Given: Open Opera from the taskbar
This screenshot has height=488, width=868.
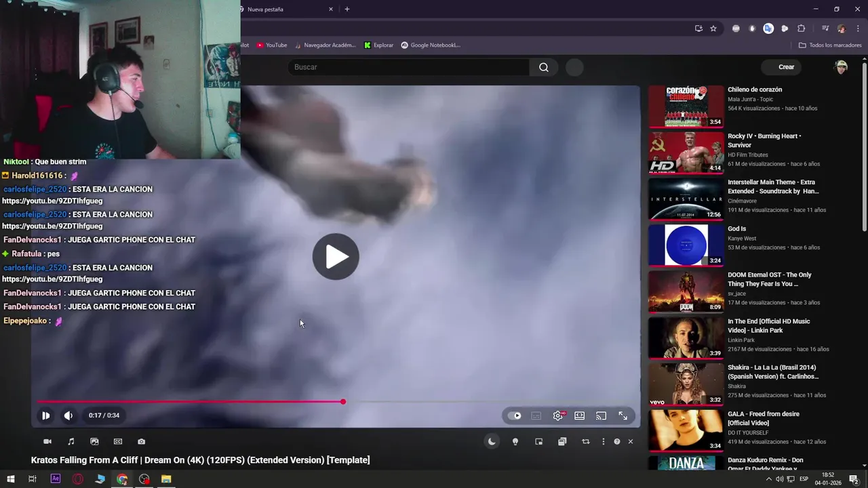Looking at the screenshot, I should [x=78, y=479].
